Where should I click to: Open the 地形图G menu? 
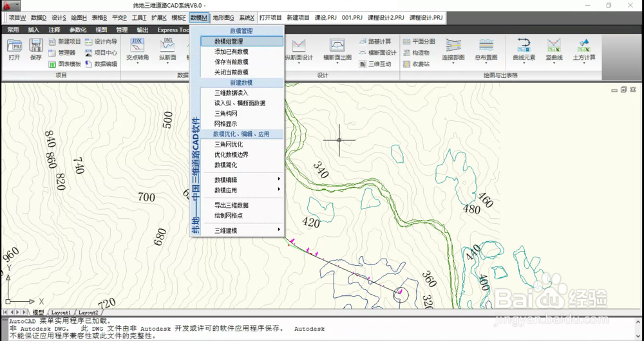tap(223, 17)
